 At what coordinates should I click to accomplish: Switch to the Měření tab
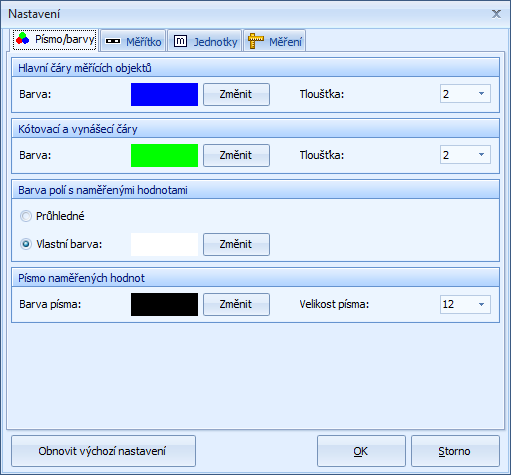(x=275, y=41)
